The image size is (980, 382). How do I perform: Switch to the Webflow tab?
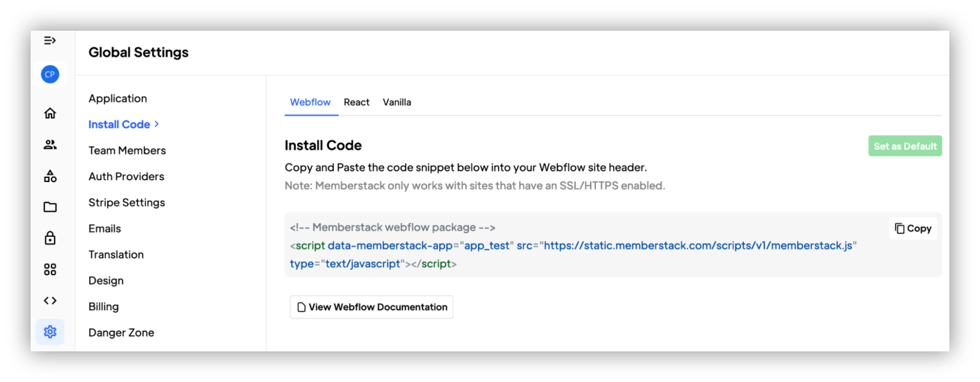(311, 102)
